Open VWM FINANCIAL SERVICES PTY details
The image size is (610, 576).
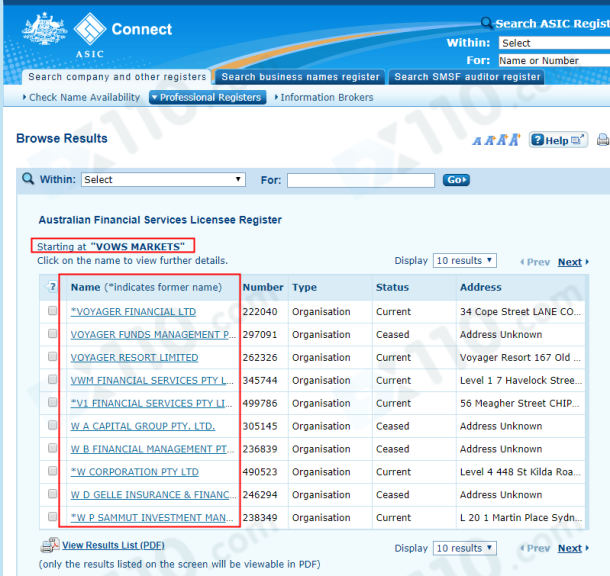point(152,381)
